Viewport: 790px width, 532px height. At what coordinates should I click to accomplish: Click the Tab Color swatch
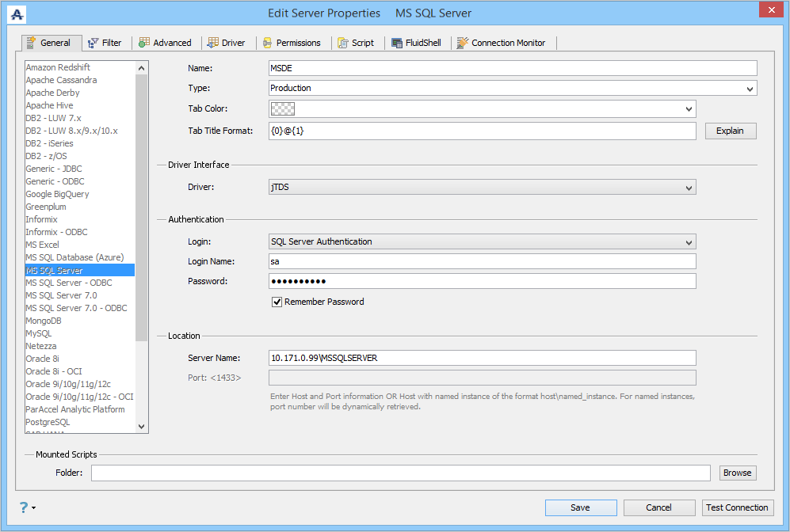[x=282, y=109]
